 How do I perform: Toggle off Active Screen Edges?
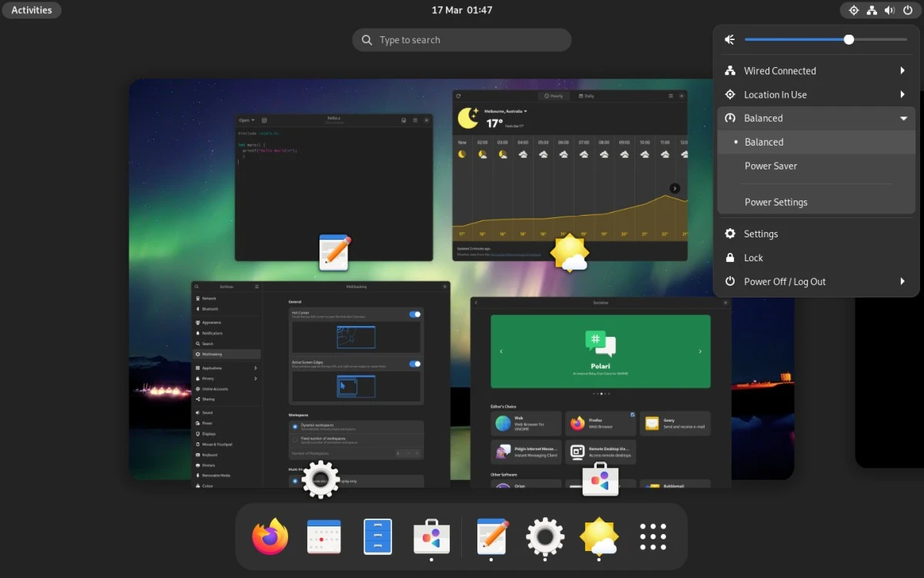click(x=414, y=364)
